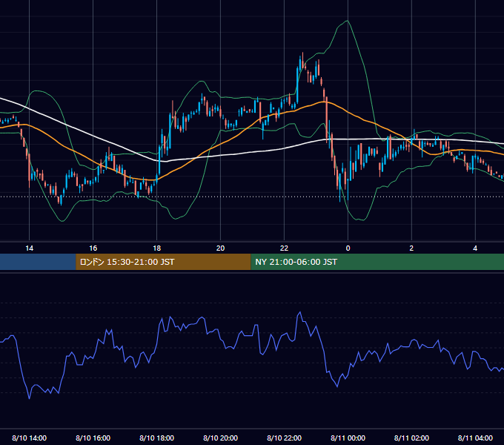Click the 22 hour axis label
Screen dimensions: 504x445
(284, 248)
